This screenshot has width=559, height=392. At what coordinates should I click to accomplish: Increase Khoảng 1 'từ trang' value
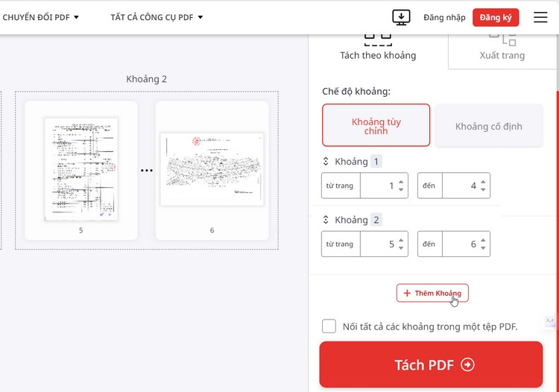401,182
